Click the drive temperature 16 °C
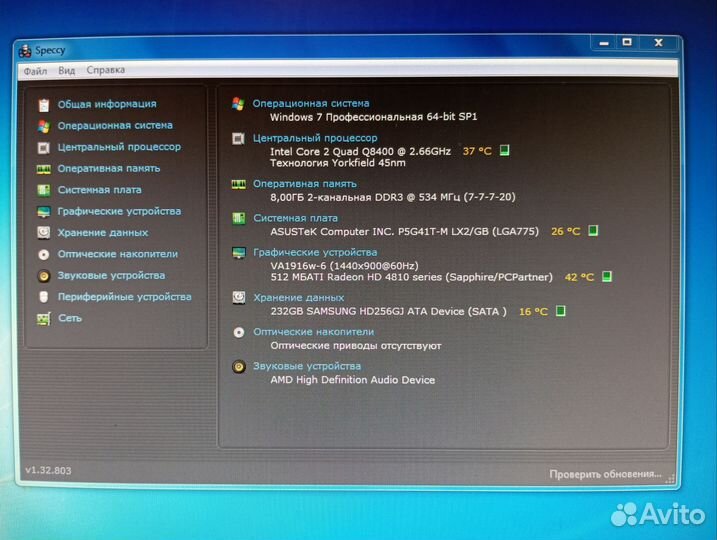Viewport: 717px width, 540px height. click(x=533, y=312)
